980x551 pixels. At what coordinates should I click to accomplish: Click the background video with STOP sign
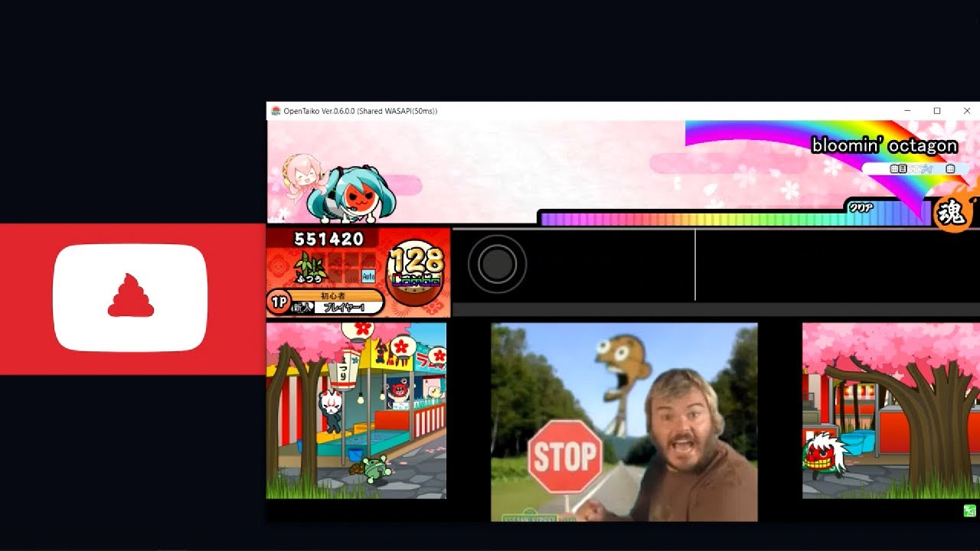pos(624,422)
